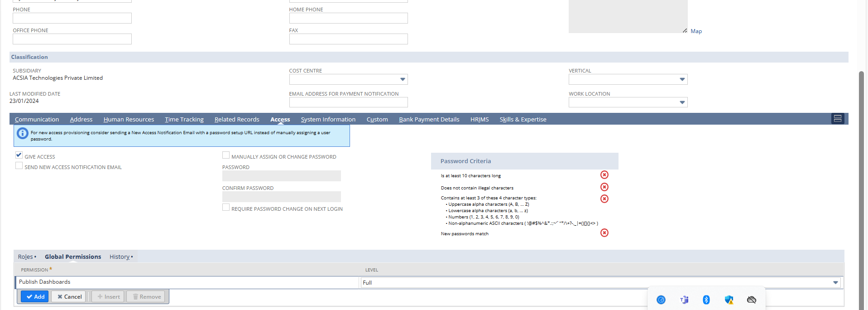Expand the Cost Centre dropdown
Screen dimensions: 868x310
[x=402, y=79]
